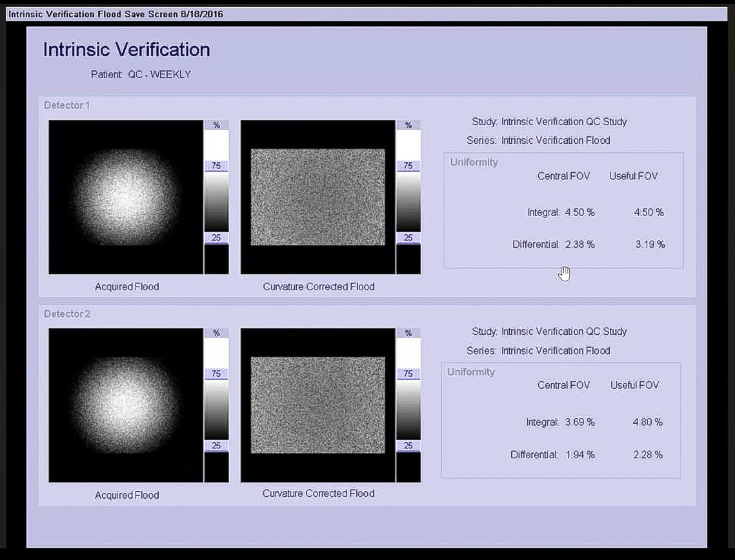The image size is (735, 560).
Task: Click the Intrinsic Verification Flood Save Screen title bar
Action: (116, 14)
